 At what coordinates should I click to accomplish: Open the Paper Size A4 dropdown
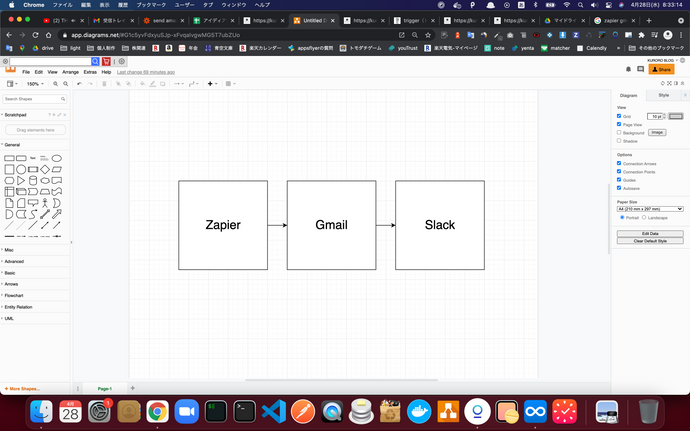[x=650, y=209]
